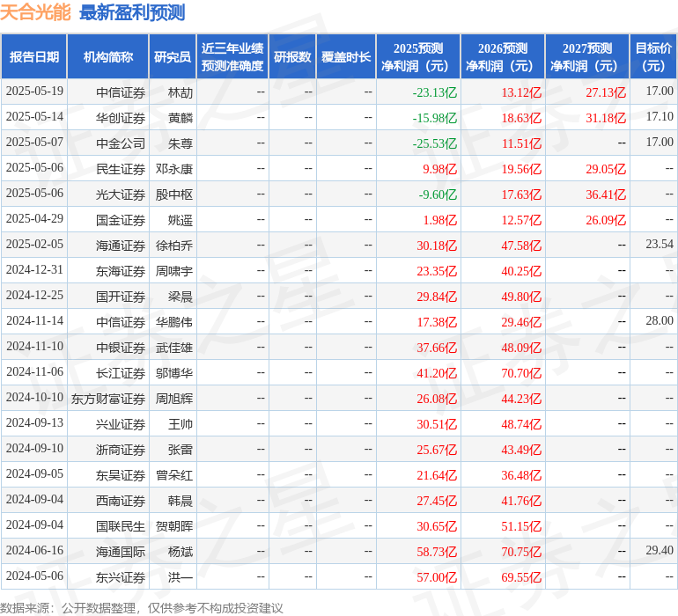Select the 29.40 target price cell

click(659, 551)
